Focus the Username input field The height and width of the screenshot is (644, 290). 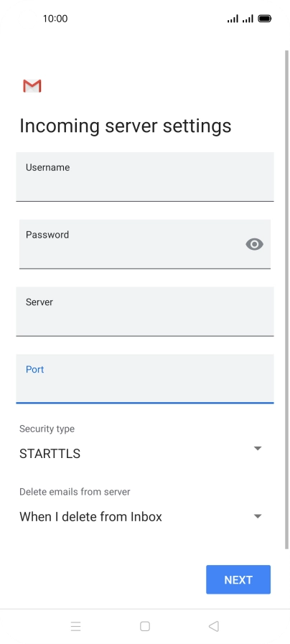pos(145,177)
